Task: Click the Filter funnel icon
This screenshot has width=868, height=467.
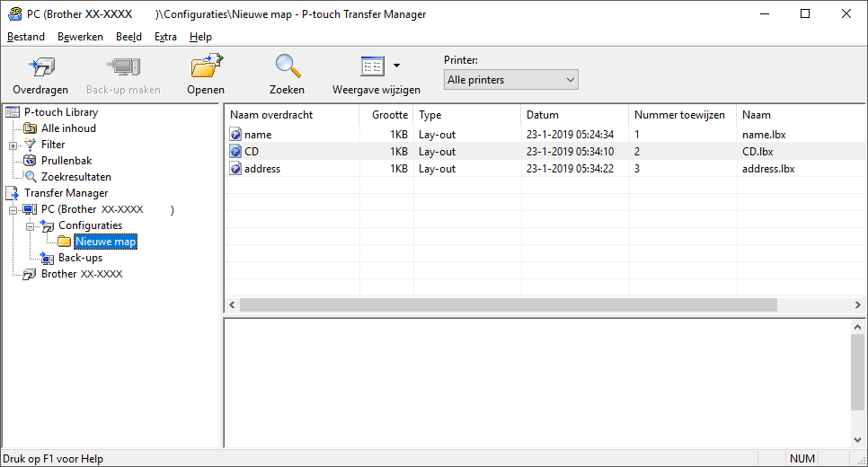Action: pos(30,145)
